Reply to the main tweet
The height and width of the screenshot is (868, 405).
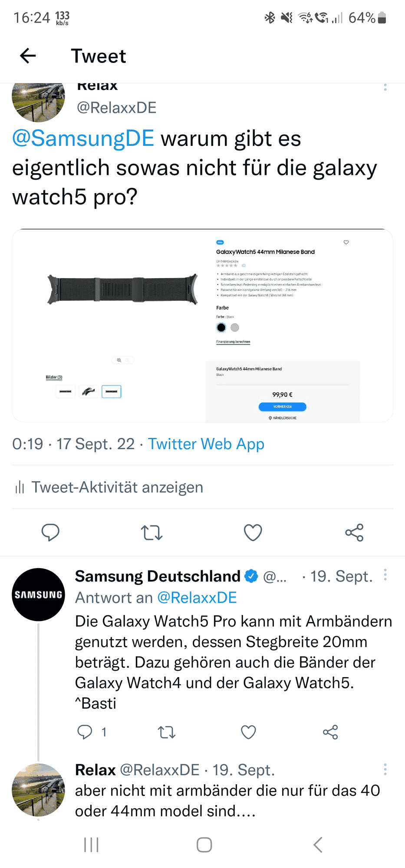pyautogui.click(x=50, y=533)
